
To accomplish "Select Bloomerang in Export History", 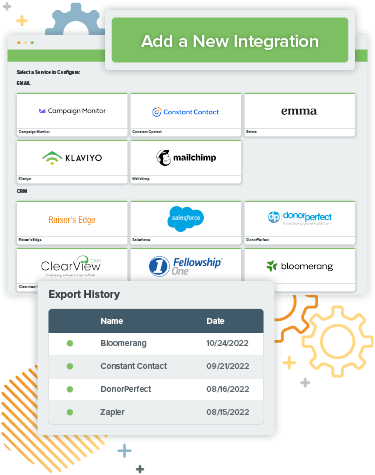I will [x=123, y=343].
